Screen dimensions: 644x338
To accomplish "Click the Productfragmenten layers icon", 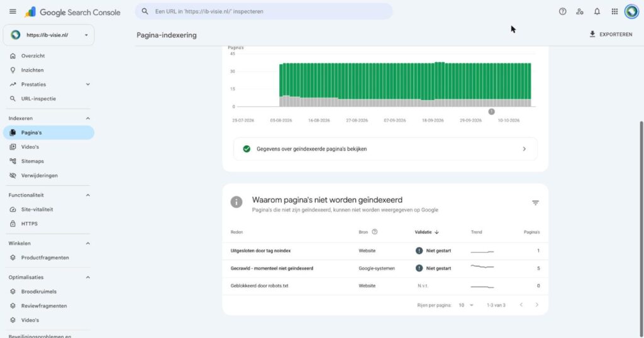I will [13, 258].
